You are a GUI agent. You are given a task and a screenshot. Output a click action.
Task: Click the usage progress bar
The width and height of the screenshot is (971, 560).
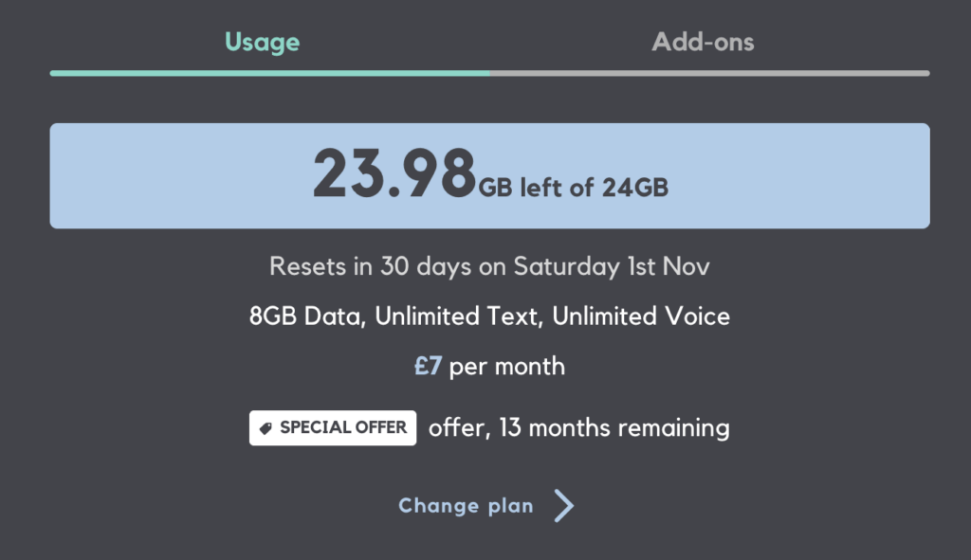point(490,71)
